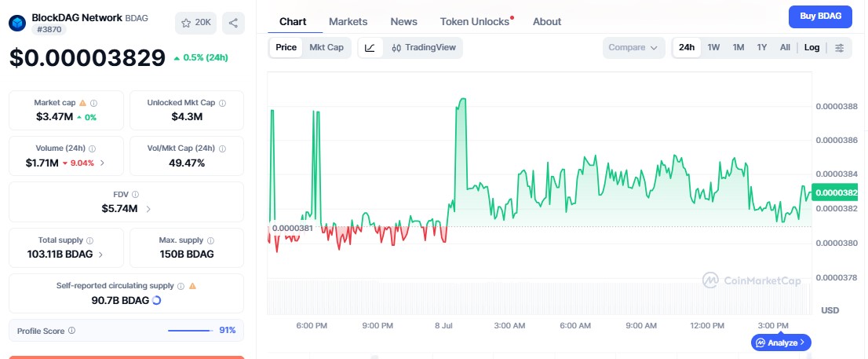Open the News tab
This screenshot has height=359, width=868.
(403, 22)
